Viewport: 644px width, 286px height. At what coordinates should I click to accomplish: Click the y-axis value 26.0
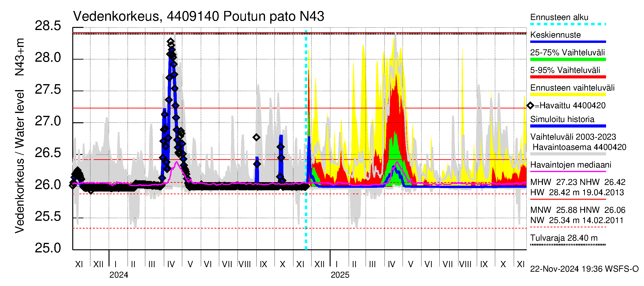click(x=48, y=184)
